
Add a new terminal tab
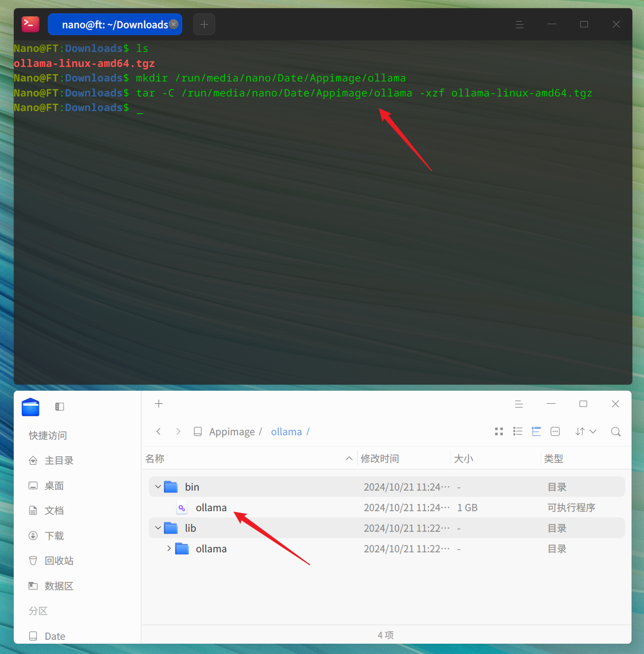[204, 24]
